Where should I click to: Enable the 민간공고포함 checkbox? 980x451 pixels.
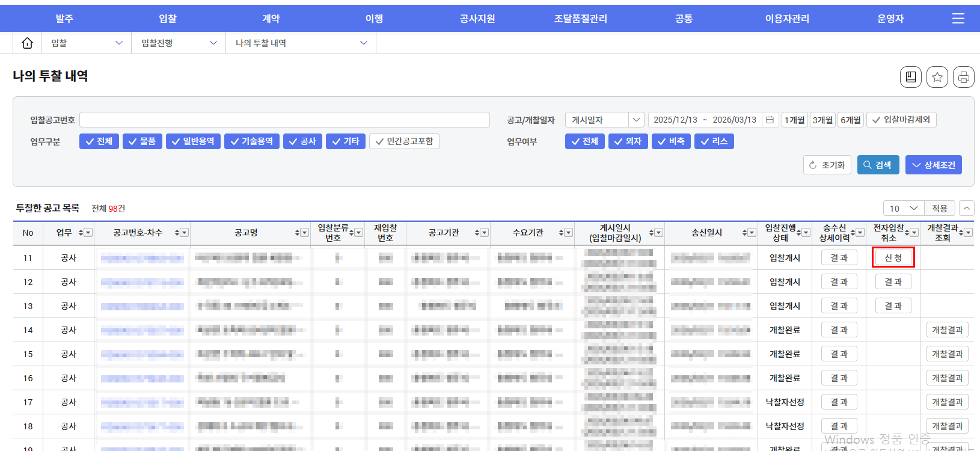click(404, 141)
